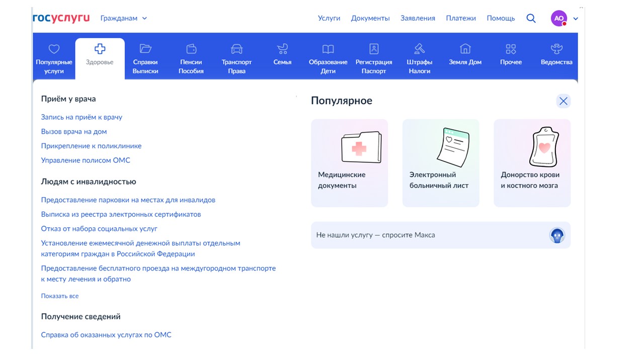Open Управление полисом ОМС link

point(86,160)
